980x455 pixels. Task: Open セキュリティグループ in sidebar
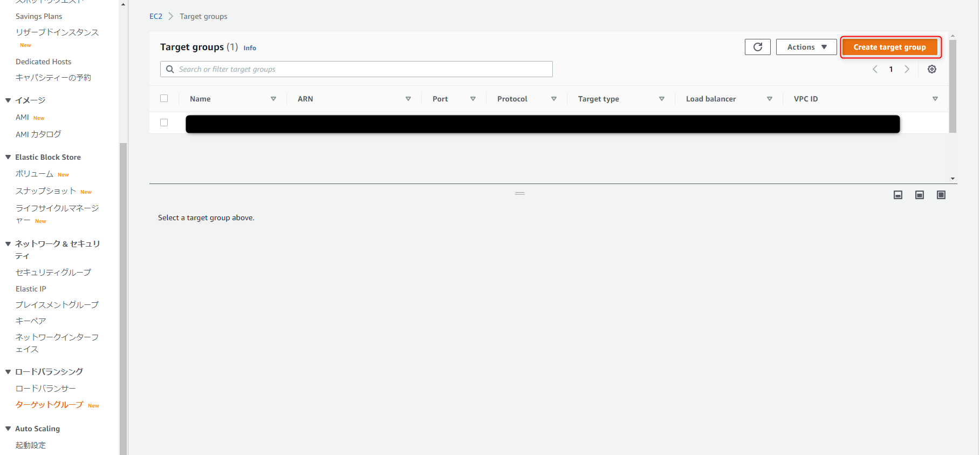coord(53,273)
